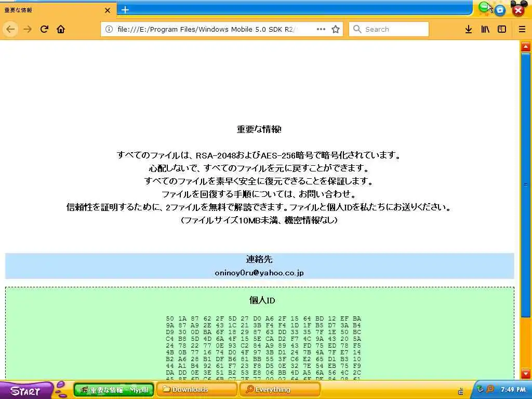Click the hex row starting C4 B8 5D
The image size is (532, 399).
(x=263, y=339)
